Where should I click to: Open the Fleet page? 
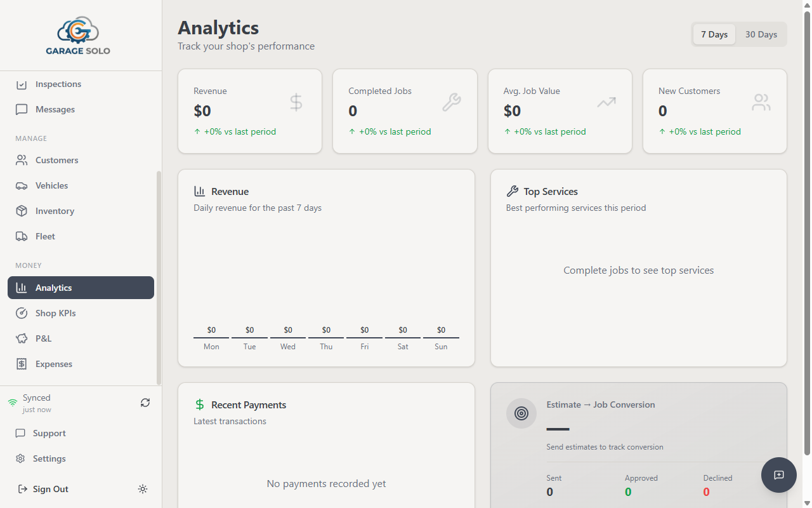(81, 236)
